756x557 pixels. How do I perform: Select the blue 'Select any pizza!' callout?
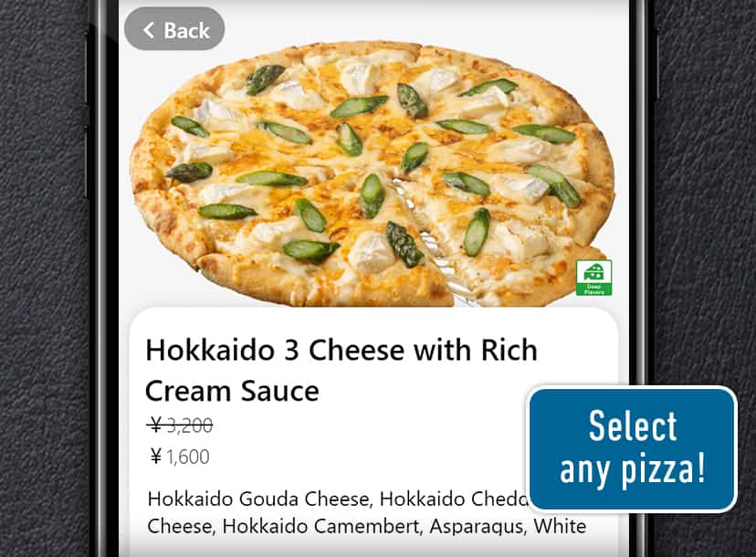click(x=633, y=448)
